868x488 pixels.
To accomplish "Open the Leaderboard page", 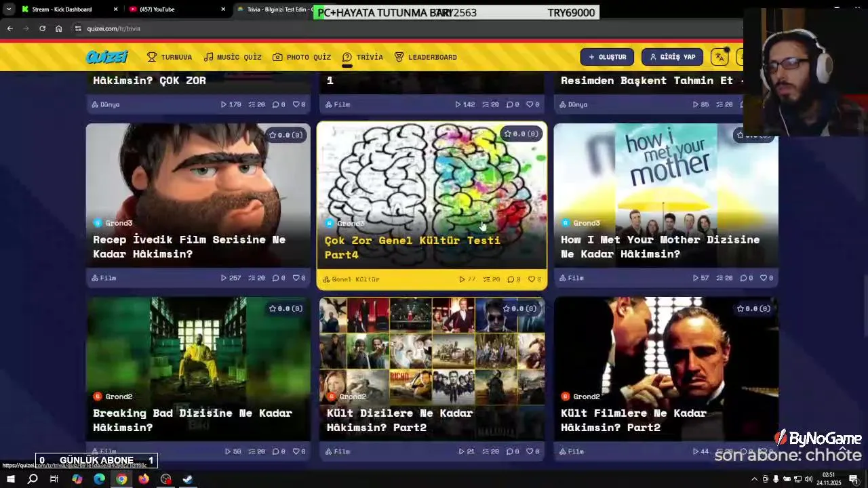I will pos(425,57).
